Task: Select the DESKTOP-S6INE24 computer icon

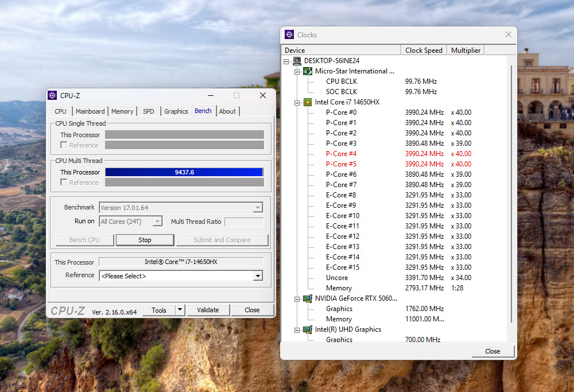Action: click(297, 61)
